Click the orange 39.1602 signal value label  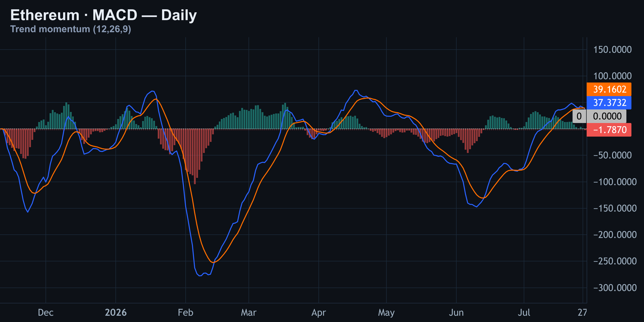pos(609,89)
